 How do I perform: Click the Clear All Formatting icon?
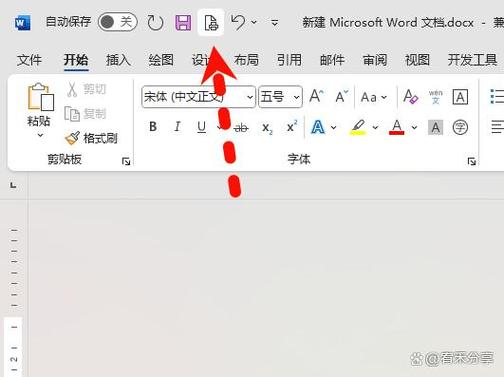(410, 96)
